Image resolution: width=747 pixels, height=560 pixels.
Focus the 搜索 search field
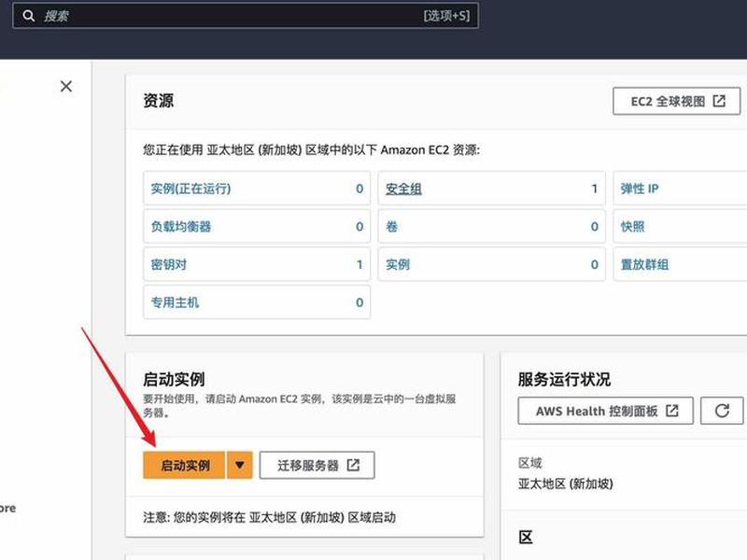coord(246,16)
